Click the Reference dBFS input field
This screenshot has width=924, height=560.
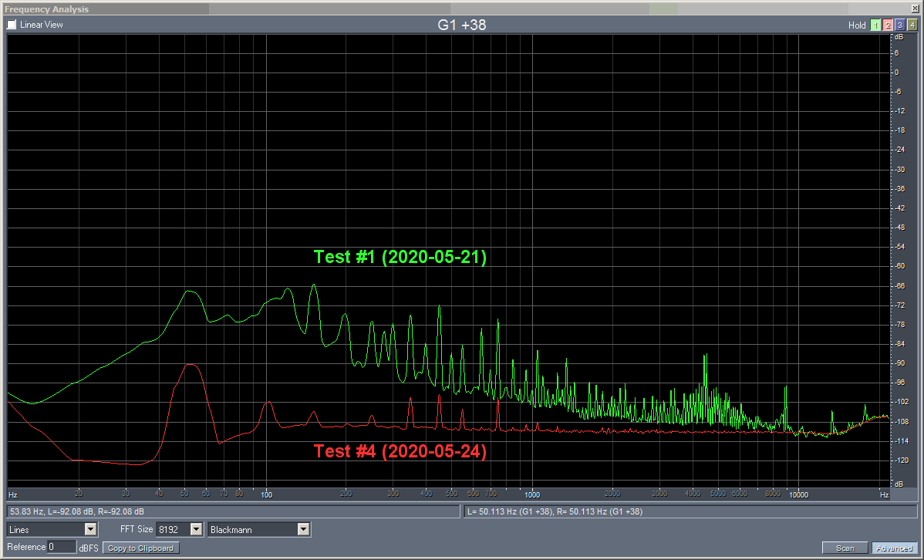62,547
